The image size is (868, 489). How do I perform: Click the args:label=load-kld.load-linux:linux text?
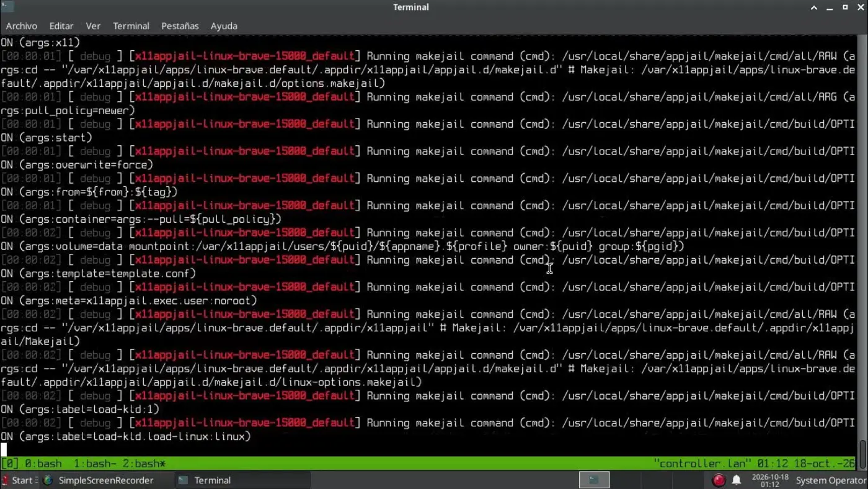[x=135, y=437]
